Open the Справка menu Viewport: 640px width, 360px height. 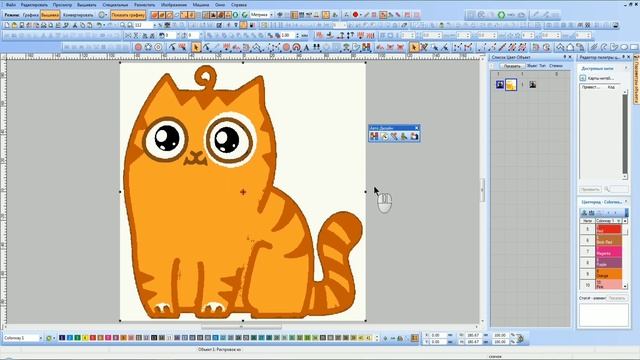239,5
